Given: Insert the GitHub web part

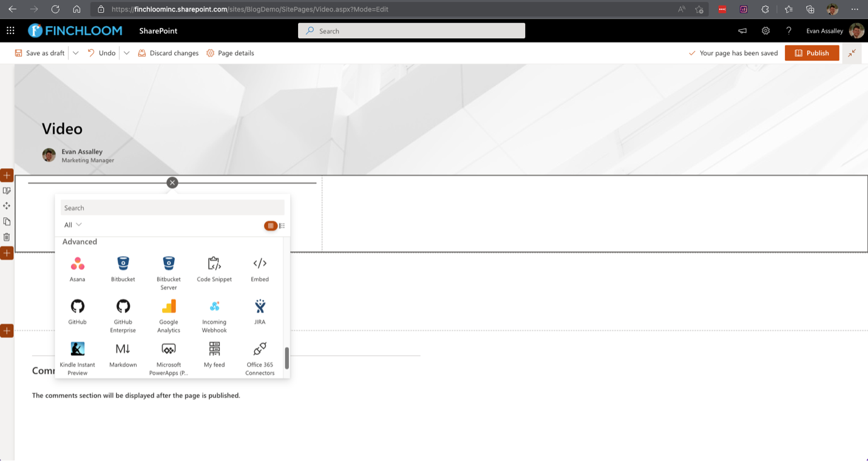Looking at the screenshot, I should pyautogui.click(x=77, y=312).
